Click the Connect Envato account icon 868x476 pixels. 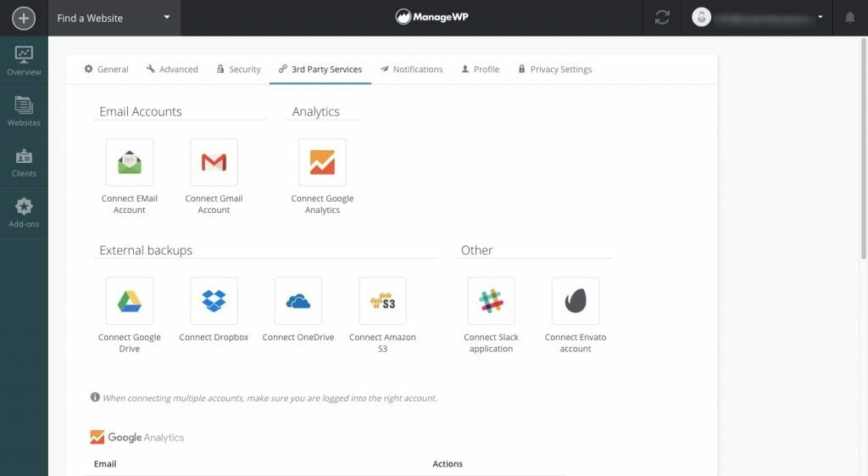point(576,301)
